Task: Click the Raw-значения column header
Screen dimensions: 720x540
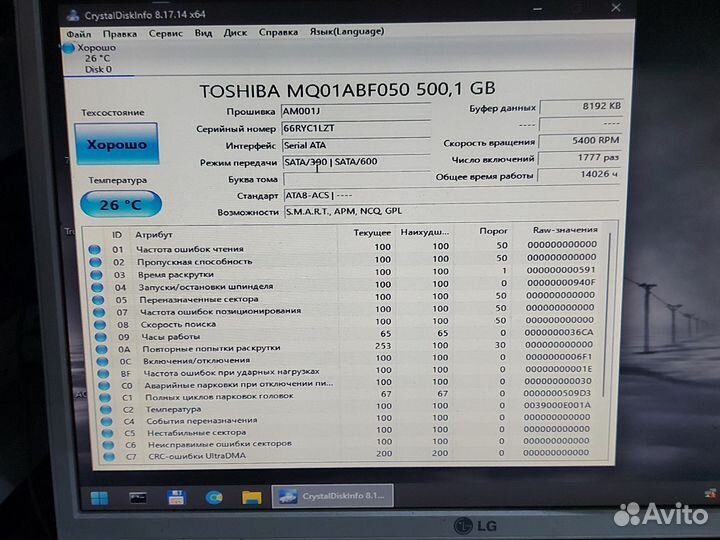Action: click(x=565, y=230)
